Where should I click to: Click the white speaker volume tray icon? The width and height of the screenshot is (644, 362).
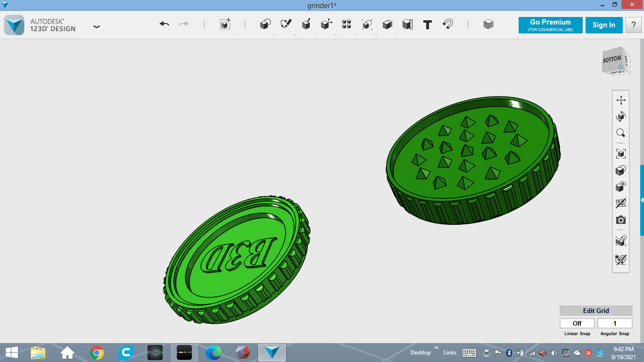[x=554, y=353]
